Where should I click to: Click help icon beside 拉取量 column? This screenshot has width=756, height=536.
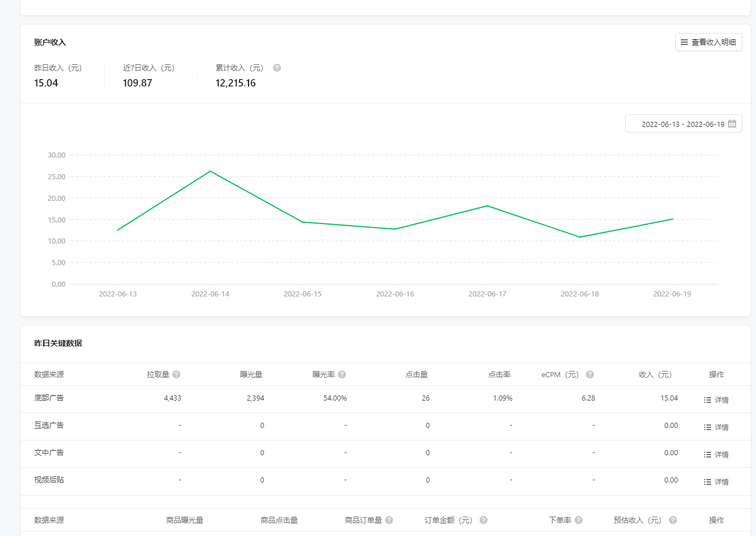[x=176, y=374]
